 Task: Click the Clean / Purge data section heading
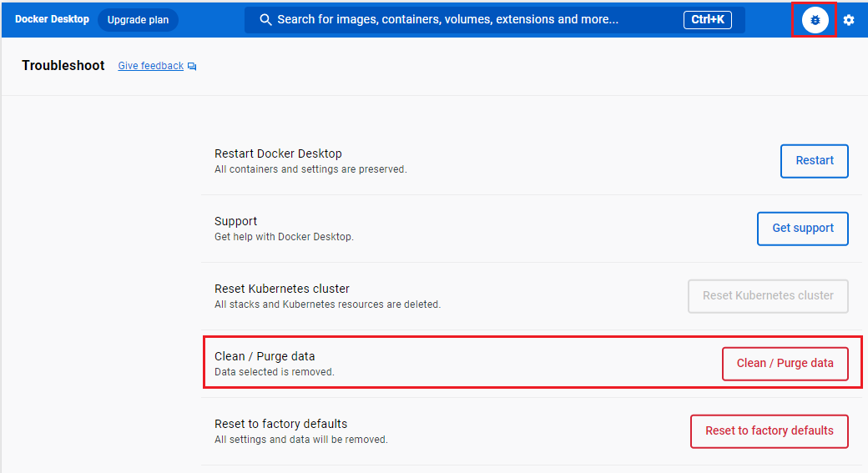click(x=265, y=356)
